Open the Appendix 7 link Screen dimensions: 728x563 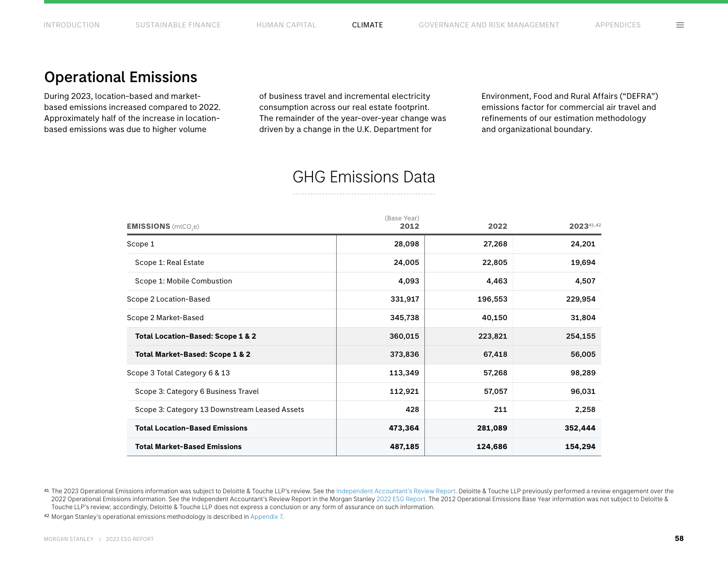click(266, 517)
